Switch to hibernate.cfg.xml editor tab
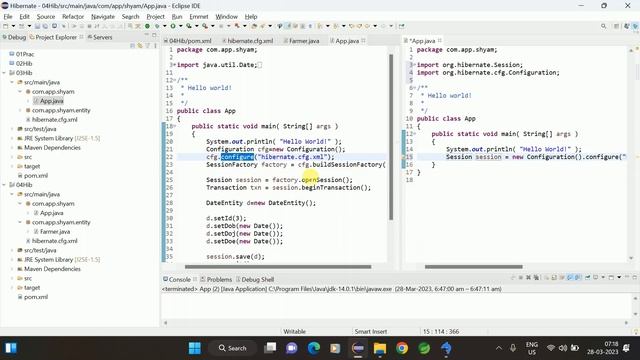Viewport: 640px width, 360px height. (x=247, y=41)
